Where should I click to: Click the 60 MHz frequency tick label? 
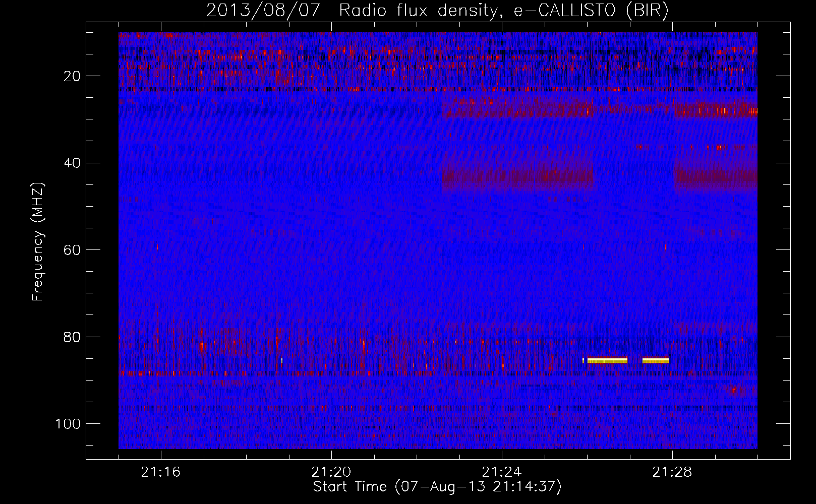click(x=72, y=250)
